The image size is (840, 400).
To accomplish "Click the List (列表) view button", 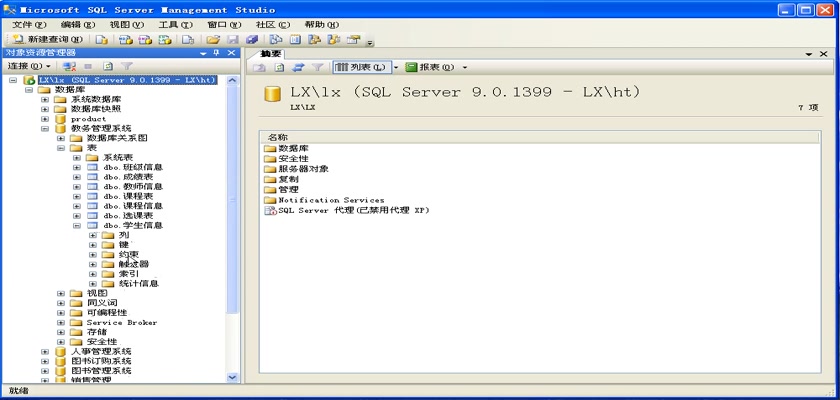I will point(362,67).
